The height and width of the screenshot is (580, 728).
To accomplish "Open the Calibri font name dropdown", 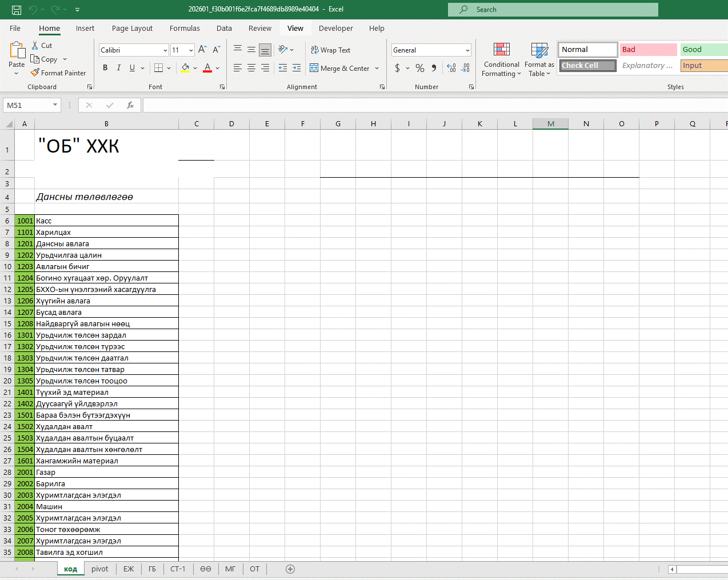I will [x=165, y=50].
